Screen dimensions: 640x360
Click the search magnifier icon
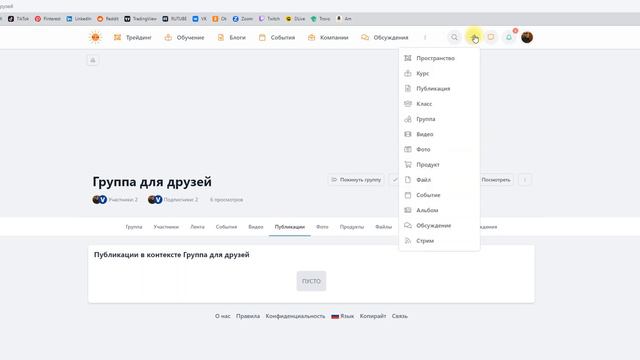pos(454,38)
